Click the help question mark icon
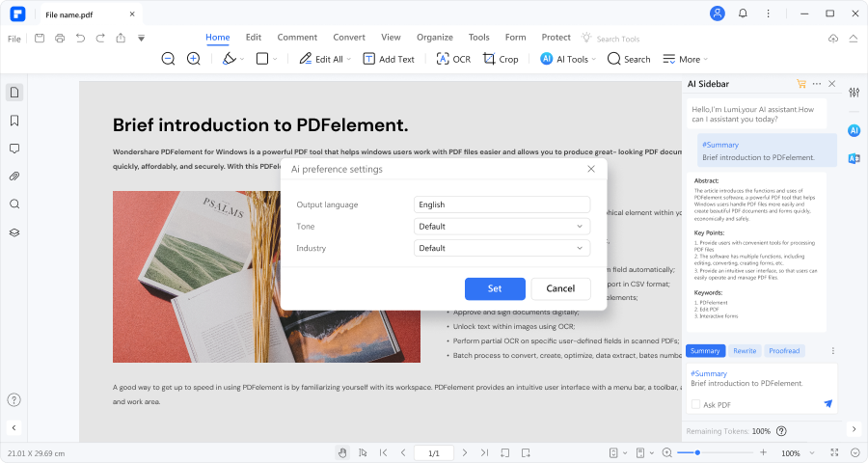The image size is (868, 463). click(14, 400)
